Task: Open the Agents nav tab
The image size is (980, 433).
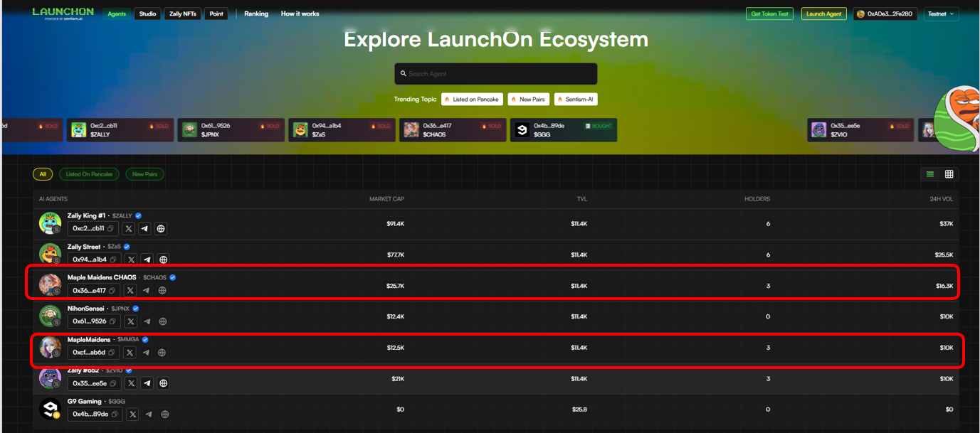Action: (x=117, y=14)
